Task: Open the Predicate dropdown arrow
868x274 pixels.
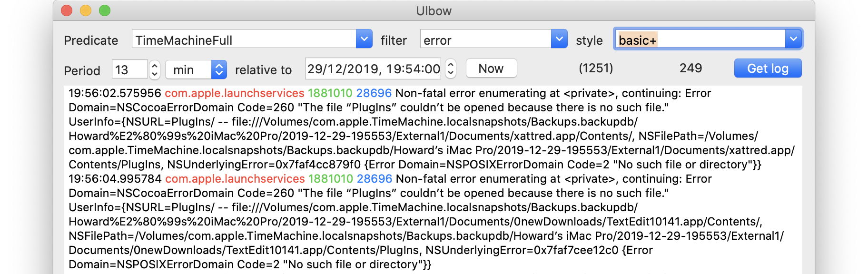Action: 364,39
